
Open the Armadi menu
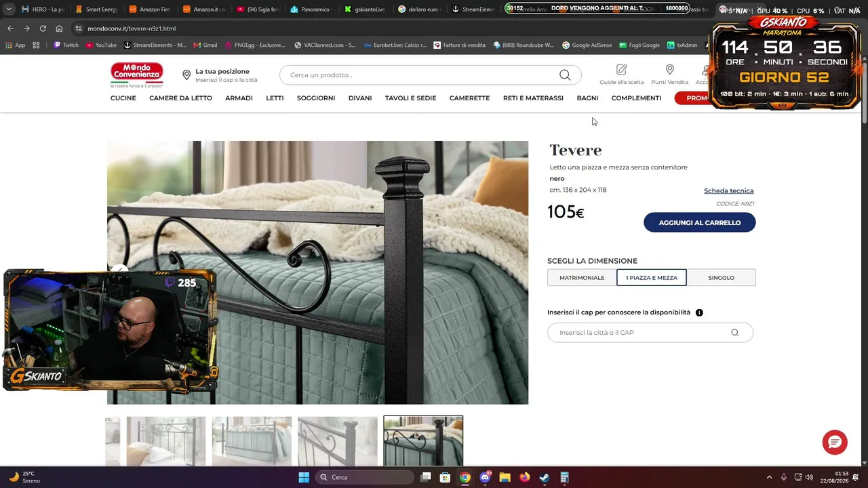pyautogui.click(x=239, y=98)
